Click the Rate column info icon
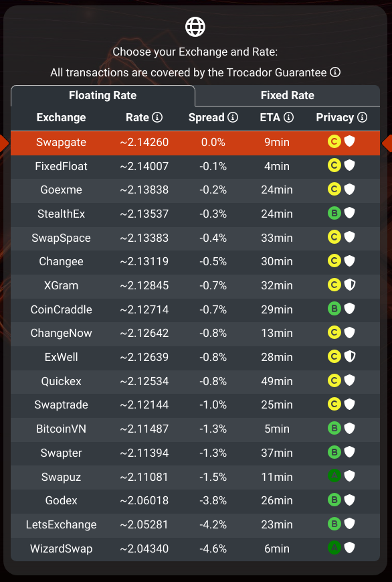 [x=157, y=117]
